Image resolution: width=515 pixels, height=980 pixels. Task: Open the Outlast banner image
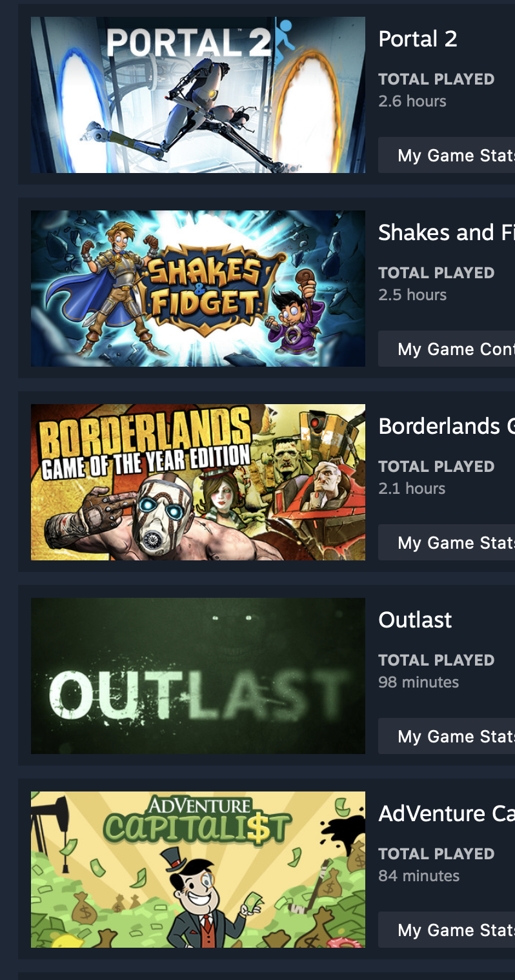coord(198,676)
